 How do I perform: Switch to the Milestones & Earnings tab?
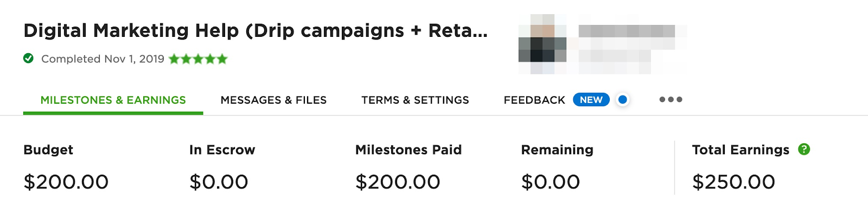[113, 100]
